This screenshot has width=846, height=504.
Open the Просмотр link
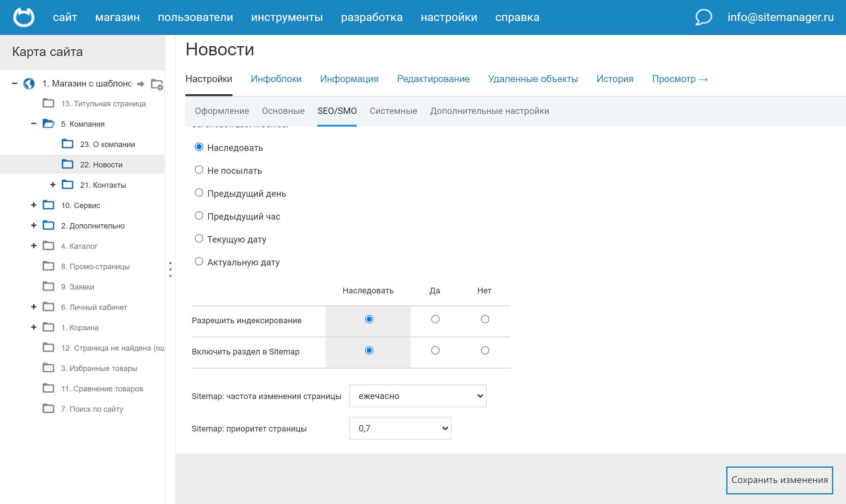(x=680, y=79)
